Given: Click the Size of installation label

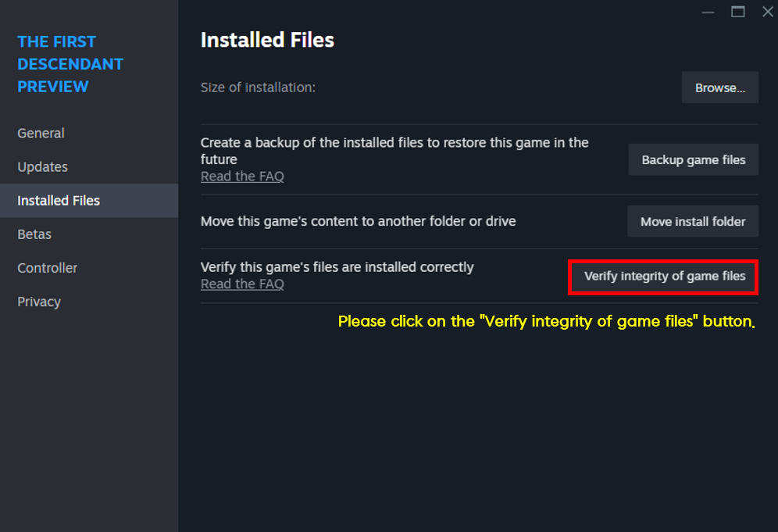Looking at the screenshot, I should 258,87.
